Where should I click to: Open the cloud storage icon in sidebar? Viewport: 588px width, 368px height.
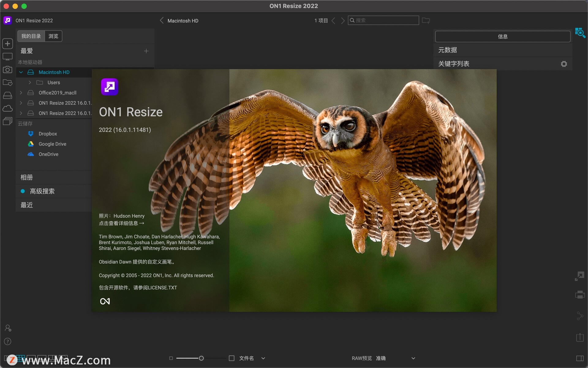(x=8, y=108)
